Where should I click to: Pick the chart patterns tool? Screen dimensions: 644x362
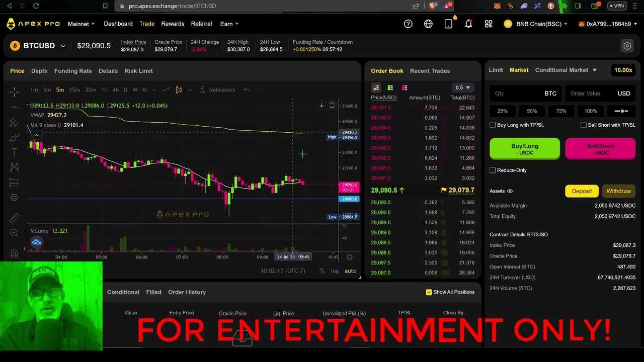pyautogui.click(x=14, y=167)
